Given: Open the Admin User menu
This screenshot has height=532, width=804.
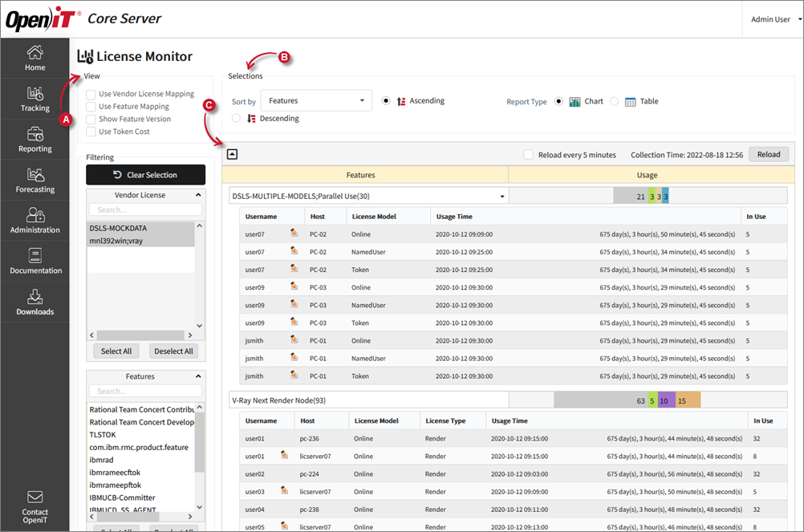Looking at the screenshot, I should 772,18.
